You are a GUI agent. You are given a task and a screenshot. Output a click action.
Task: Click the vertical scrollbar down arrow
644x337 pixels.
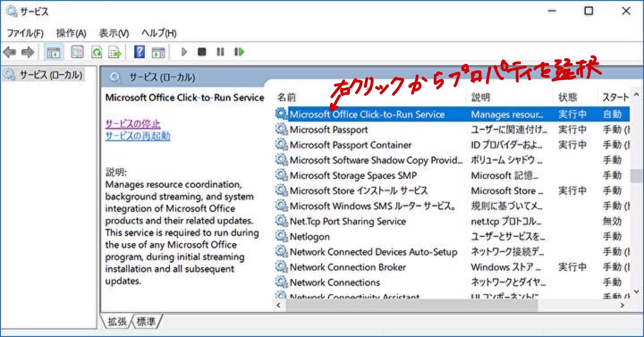(636, 292)
